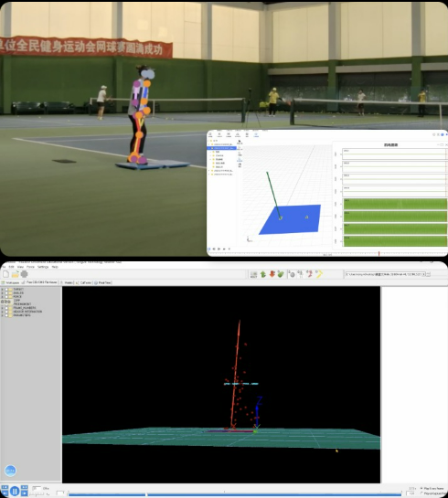Click the lower-right play forward button
Screen dimensions: 448x498
24,493
